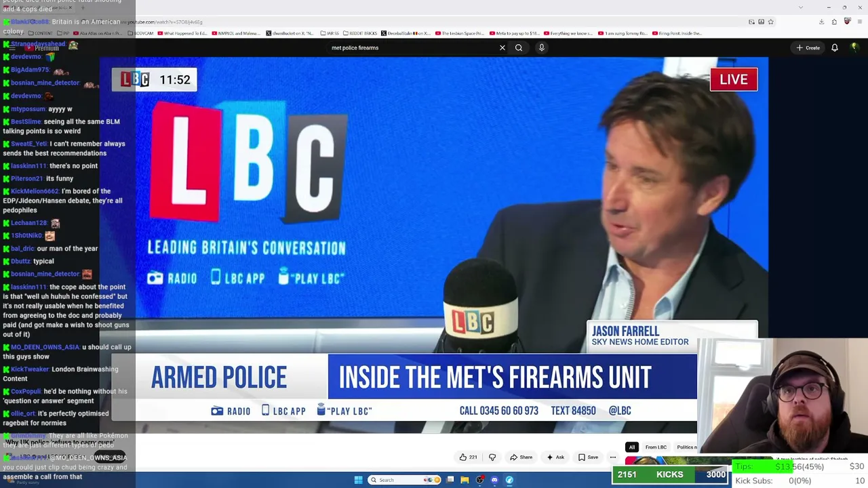Click username Piterson21 in chat
868x488 pixels.
pyautogui.click(x=27, y=179)
